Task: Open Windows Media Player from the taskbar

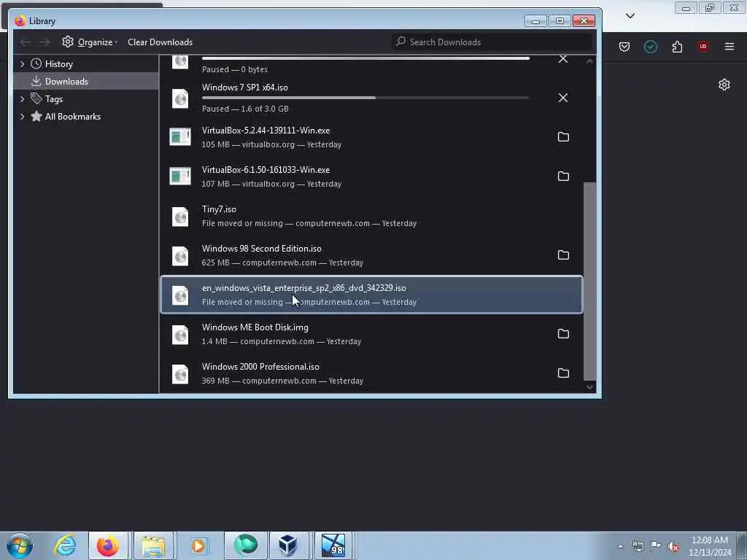Action: [x=198, y=545]
